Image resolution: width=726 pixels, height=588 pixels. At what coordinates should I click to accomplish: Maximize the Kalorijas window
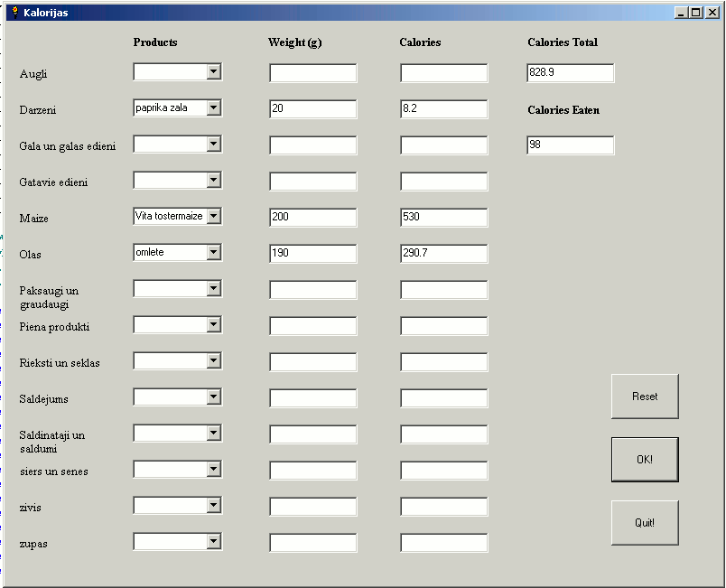(695, 13)
